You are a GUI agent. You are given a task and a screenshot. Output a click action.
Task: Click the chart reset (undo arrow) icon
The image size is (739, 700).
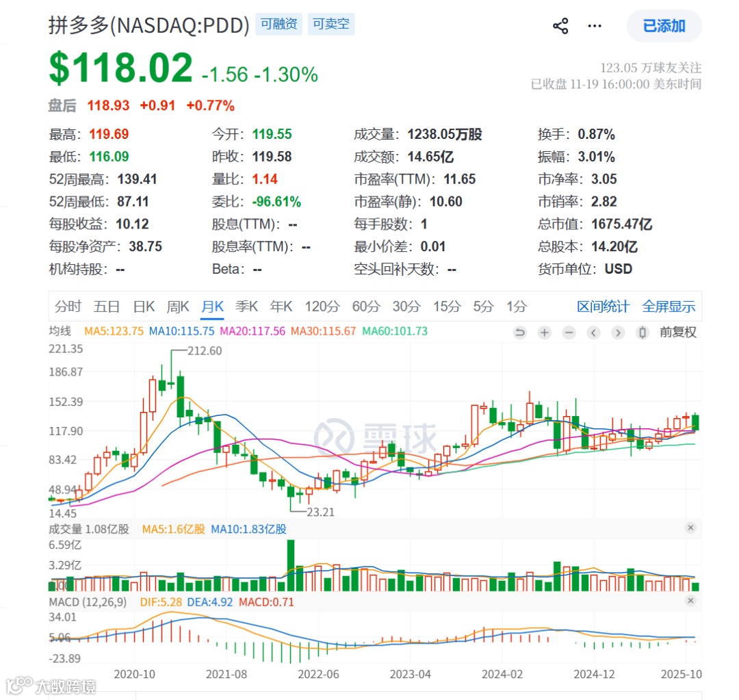point(519,333)
